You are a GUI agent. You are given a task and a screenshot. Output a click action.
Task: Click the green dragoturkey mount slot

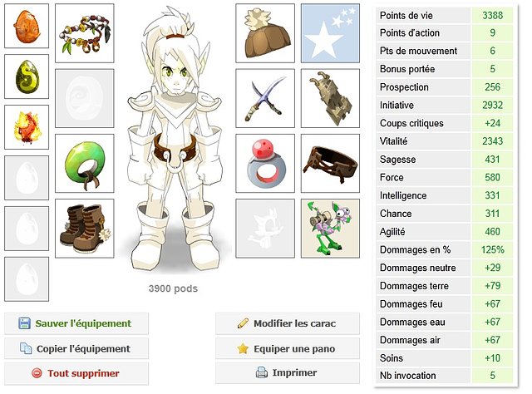330,229
